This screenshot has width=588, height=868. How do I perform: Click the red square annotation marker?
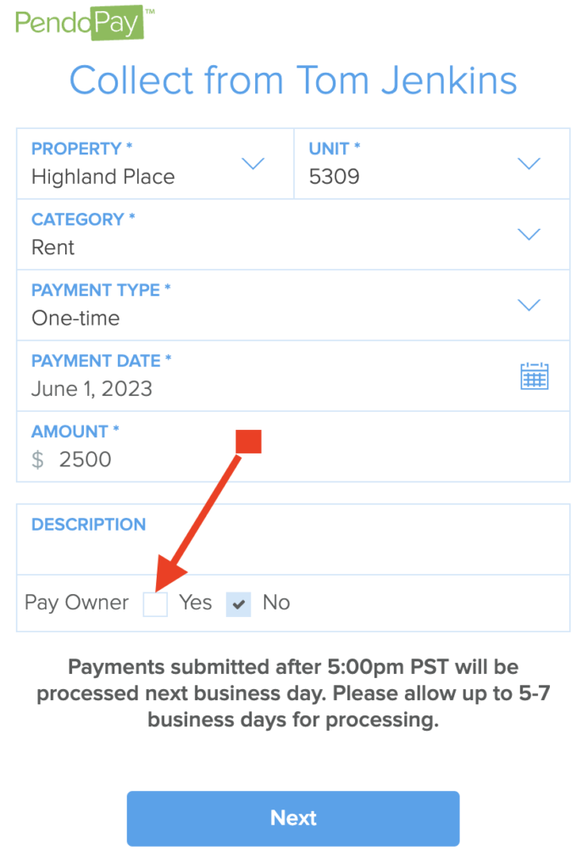pyautogui.click(x=248, y=442)
